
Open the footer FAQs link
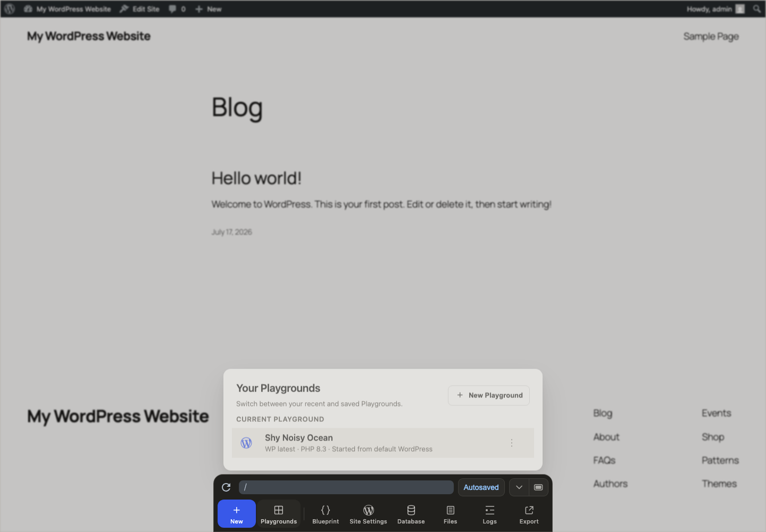pos(604,460)
